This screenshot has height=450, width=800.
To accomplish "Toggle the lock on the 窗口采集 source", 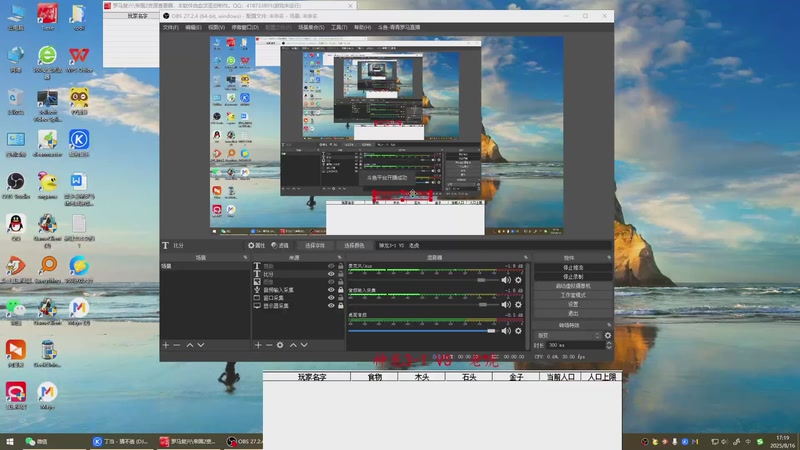I will click(x=341, y=298).
